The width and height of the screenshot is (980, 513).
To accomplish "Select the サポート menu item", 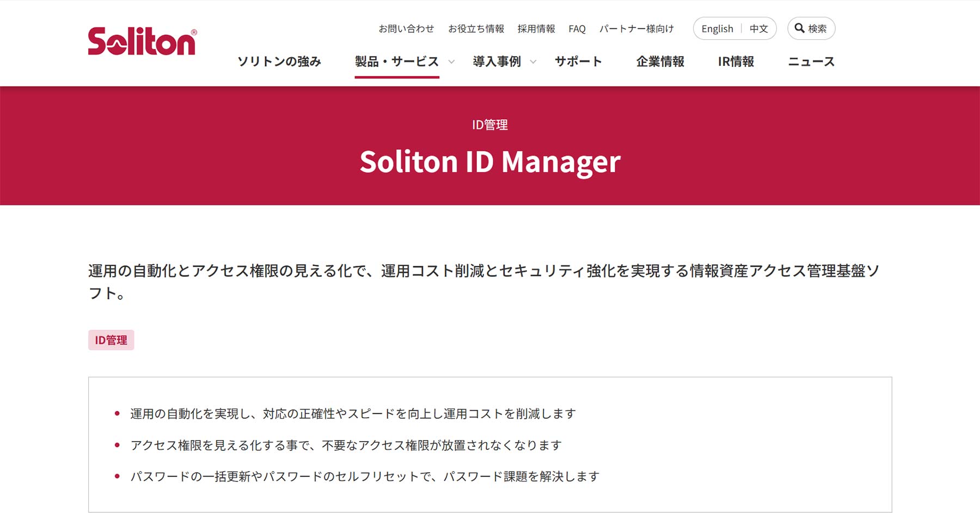I will pyautogui.click(x=578, y=62).
